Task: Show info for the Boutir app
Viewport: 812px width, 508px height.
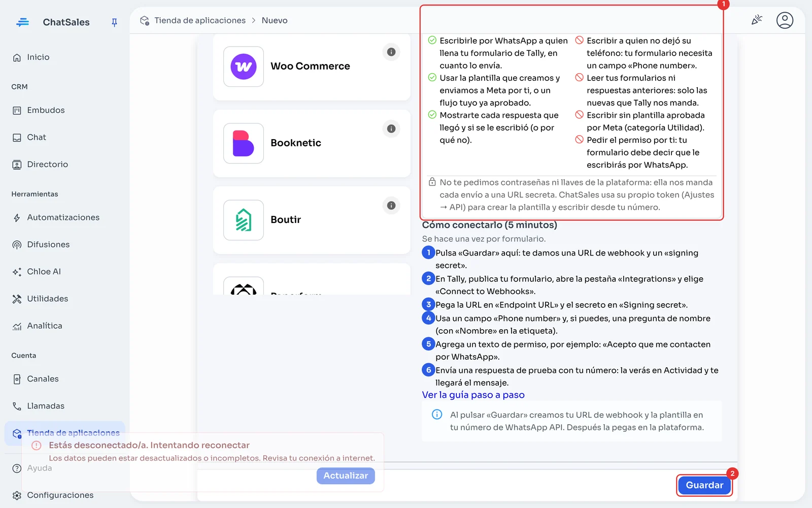Action: pos(391,205)
